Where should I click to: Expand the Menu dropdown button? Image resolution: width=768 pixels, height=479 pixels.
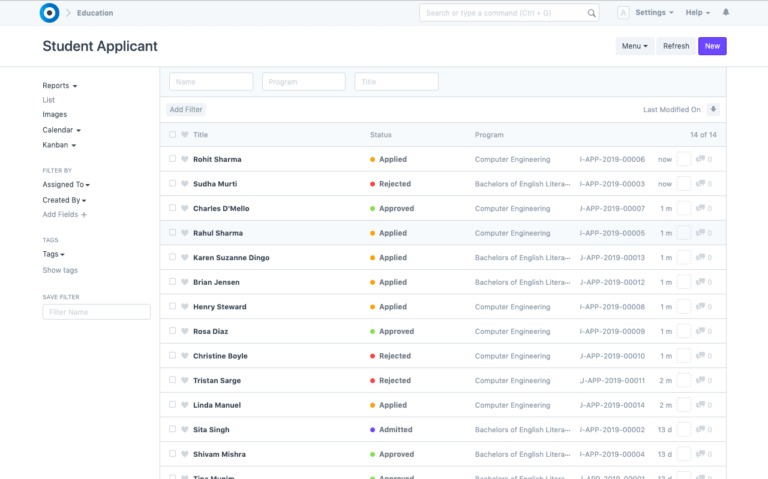[634, 46]
